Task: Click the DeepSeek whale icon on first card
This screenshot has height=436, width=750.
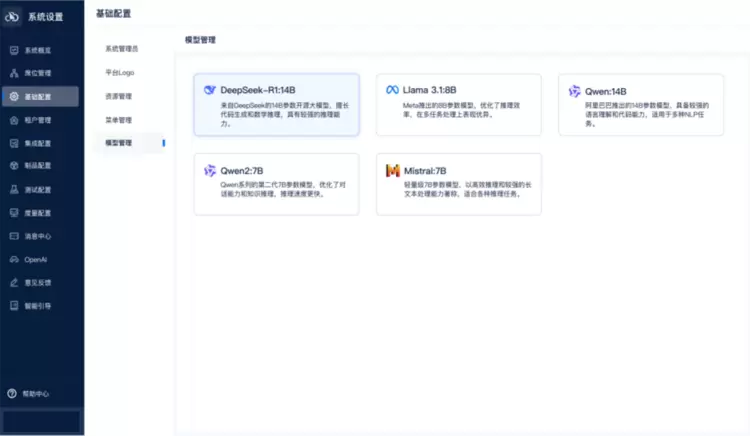Action: (x=210, y=90)
